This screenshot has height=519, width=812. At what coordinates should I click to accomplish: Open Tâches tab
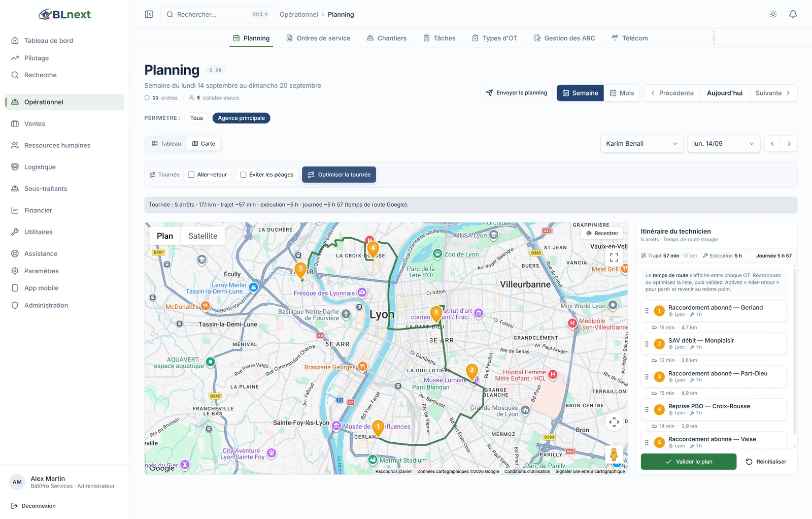click(x=439, y=38)
